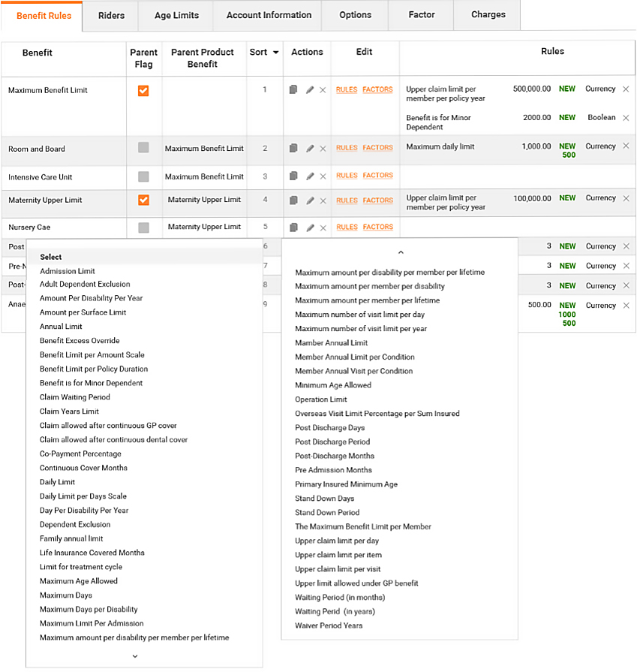637x672 pixels.
Task: Uncheck Parent Flag for Maximum Benefit Limit
Action: (143, 90)
